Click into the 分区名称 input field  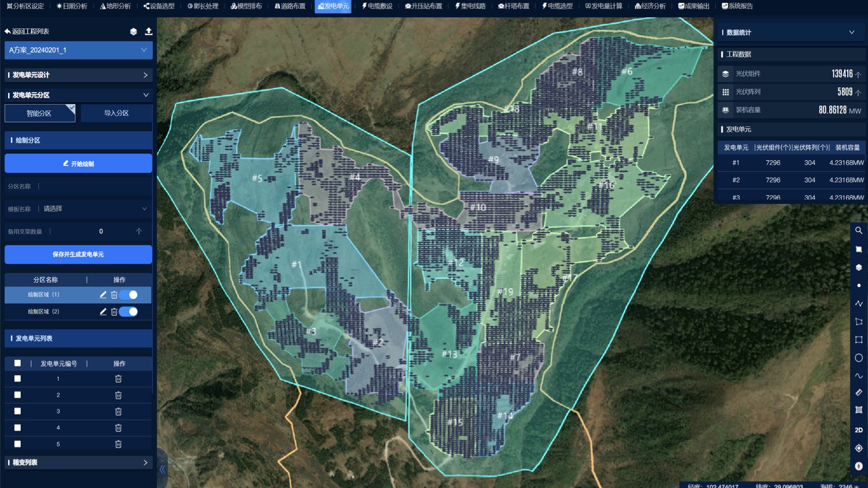[95, 186]
